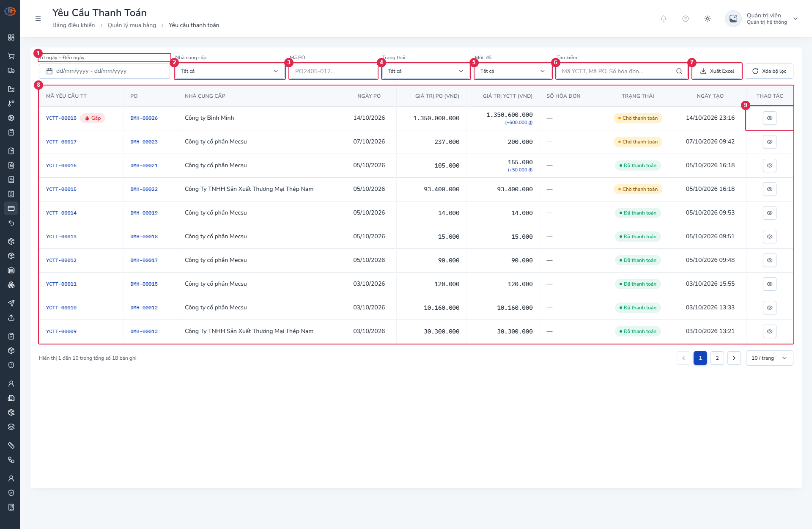
Task: View details of YCTT-00012 with eye icon
Action: click(770, 260)
